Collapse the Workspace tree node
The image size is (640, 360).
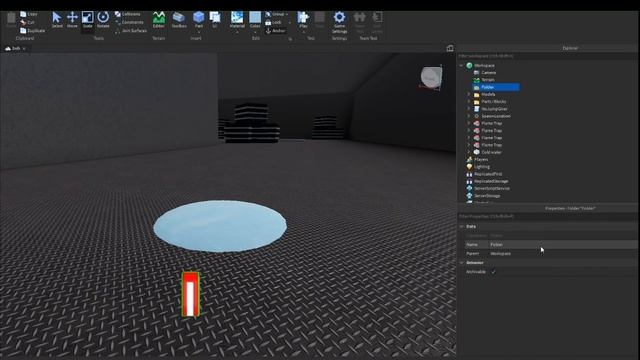(x=461, y=65)
